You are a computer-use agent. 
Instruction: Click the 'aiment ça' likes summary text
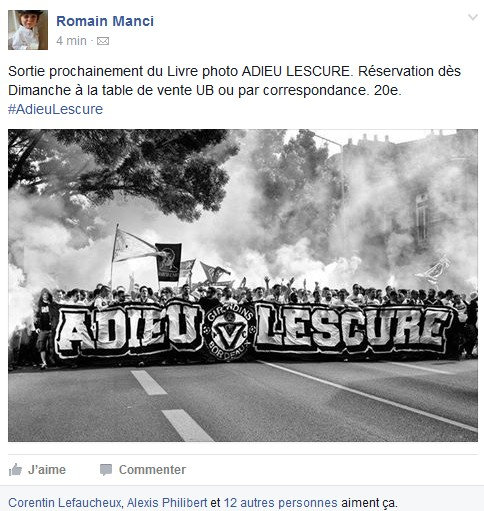click(x=369, y=502)
